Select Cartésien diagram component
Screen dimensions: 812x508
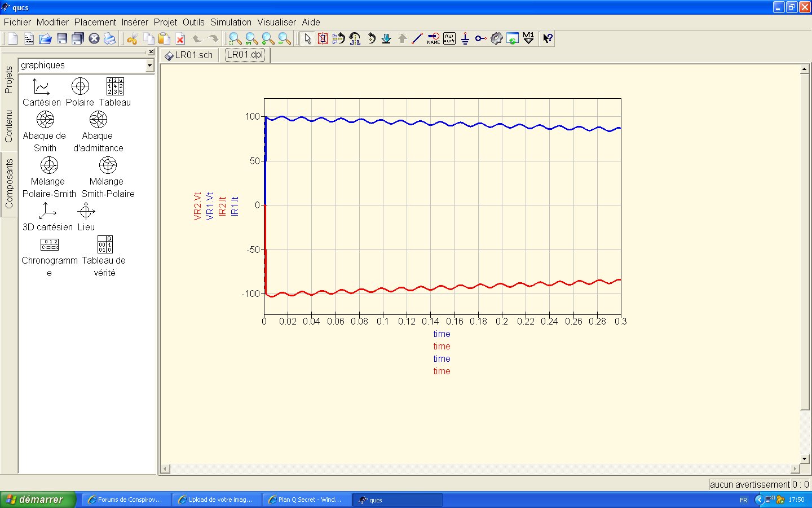point(42,93)
